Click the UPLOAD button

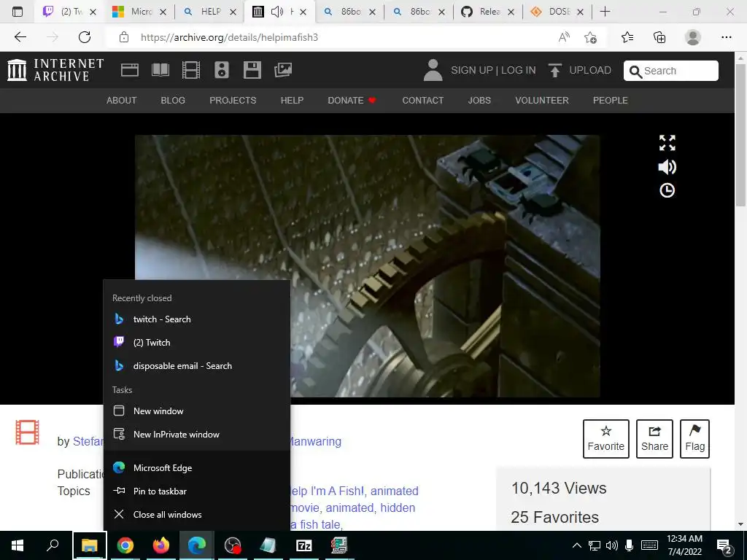580,70
